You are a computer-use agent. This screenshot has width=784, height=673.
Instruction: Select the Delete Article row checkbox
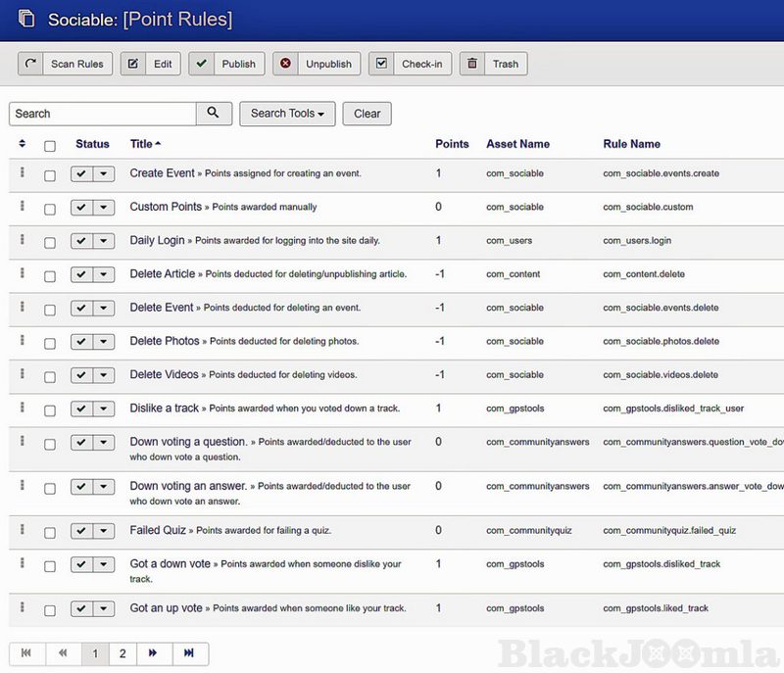[50, 275]
